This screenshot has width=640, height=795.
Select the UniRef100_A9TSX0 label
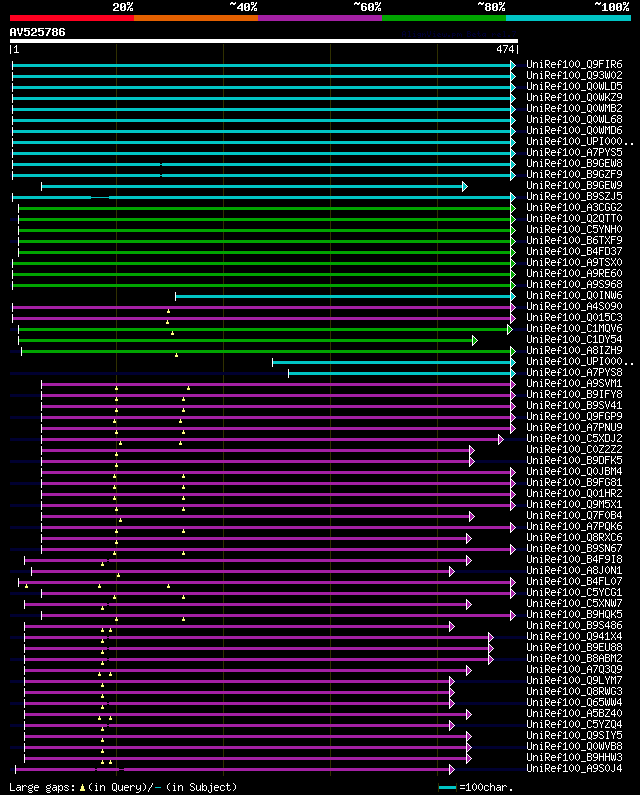coord(574,263)
